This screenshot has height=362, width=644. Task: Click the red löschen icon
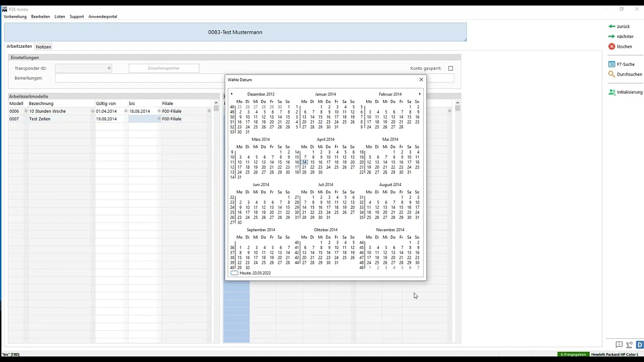coord(612,46)
